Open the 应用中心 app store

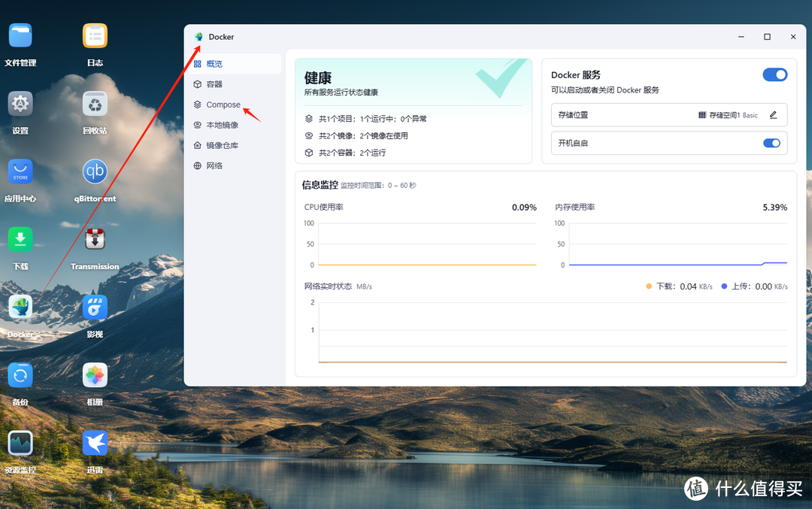[20, 171]
